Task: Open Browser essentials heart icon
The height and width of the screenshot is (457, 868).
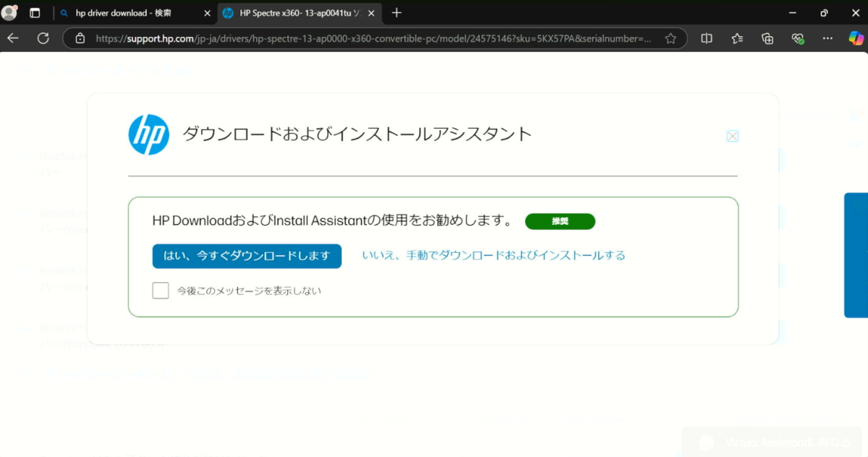Action: pyautogui.click(x=798, y=38)
